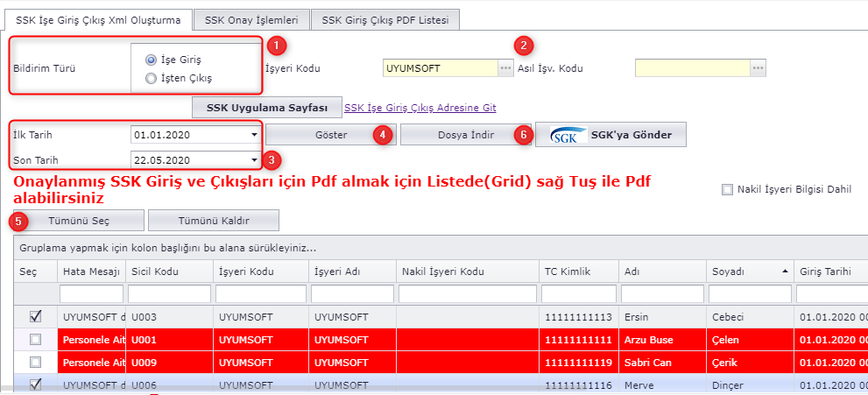This screenshot has height=395, width=868.
Task: Click the Sicil Kodu filter input field
Action: [x=169, y=293]
